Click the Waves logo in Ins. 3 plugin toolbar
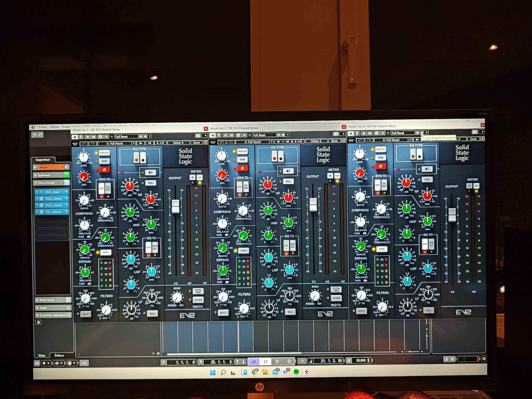The width and height of the screenshot is (532, 399). pos(75,144)
